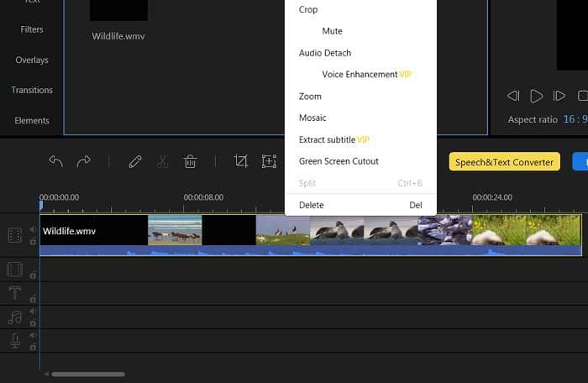588x383 pixels.
Task: Click the trash Delete icon
Action: coord(190,161)
